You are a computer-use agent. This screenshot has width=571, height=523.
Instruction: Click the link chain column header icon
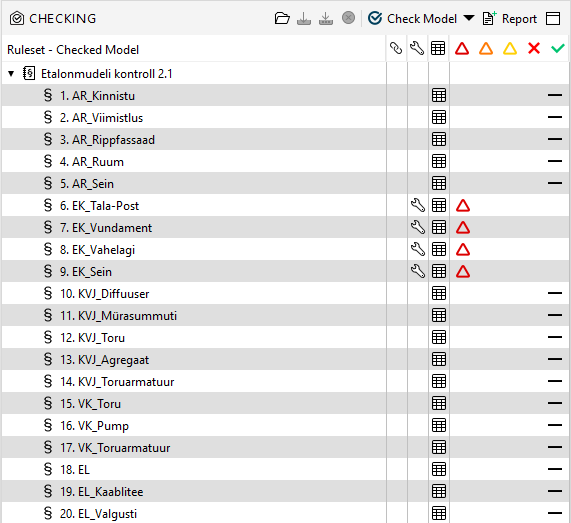click(x=396, y=48)
